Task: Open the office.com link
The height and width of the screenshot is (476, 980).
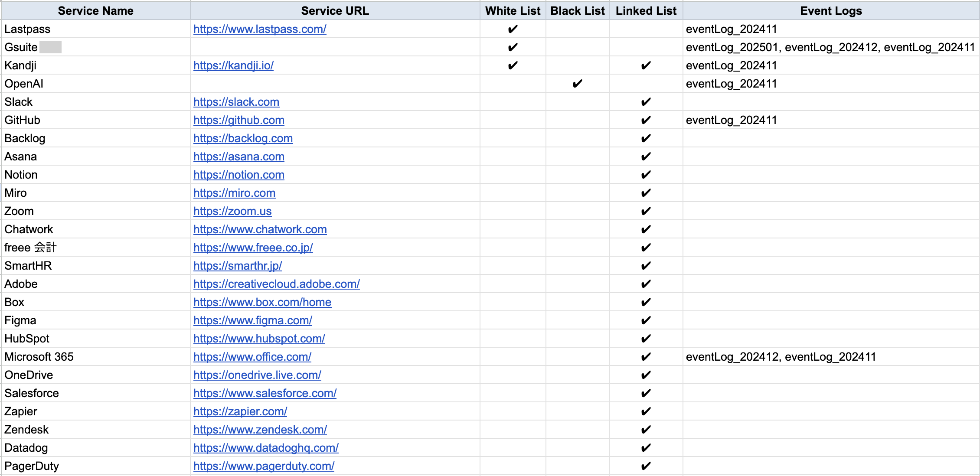Action: coord(252,357)
